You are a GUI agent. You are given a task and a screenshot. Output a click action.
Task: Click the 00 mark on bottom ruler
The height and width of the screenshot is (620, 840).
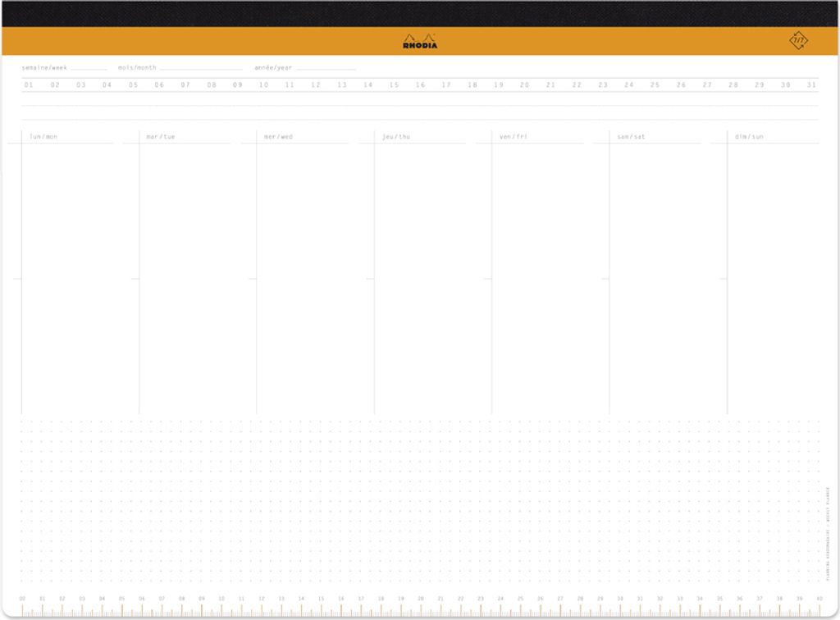click(x=22, y=599)
